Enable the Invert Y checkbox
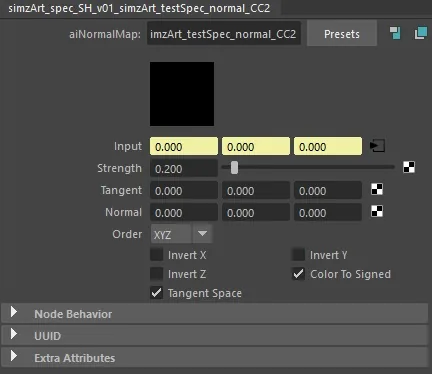 298,255
